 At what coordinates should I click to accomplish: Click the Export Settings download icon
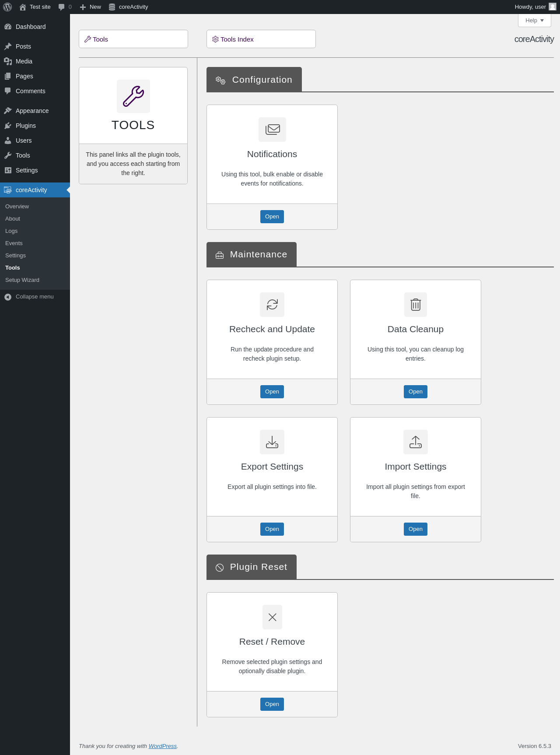pyautogui.click(x=272, y=442)
